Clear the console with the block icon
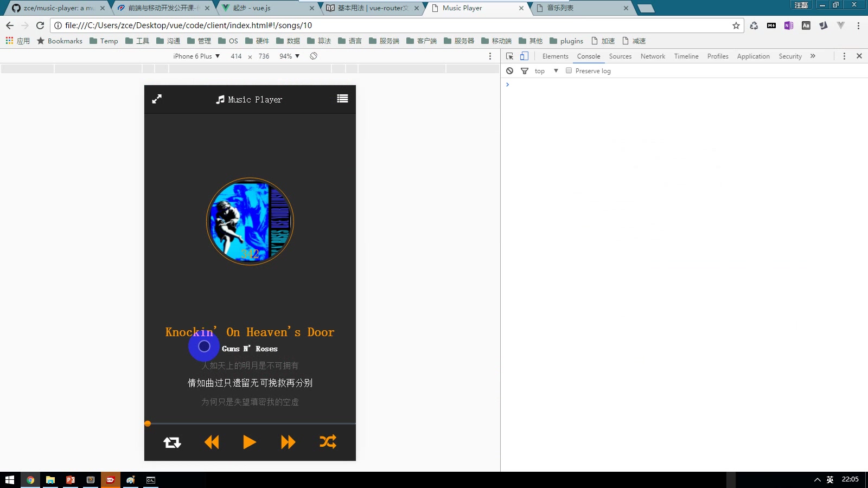Viewport: 868px width, 488px height. (510, 70)
